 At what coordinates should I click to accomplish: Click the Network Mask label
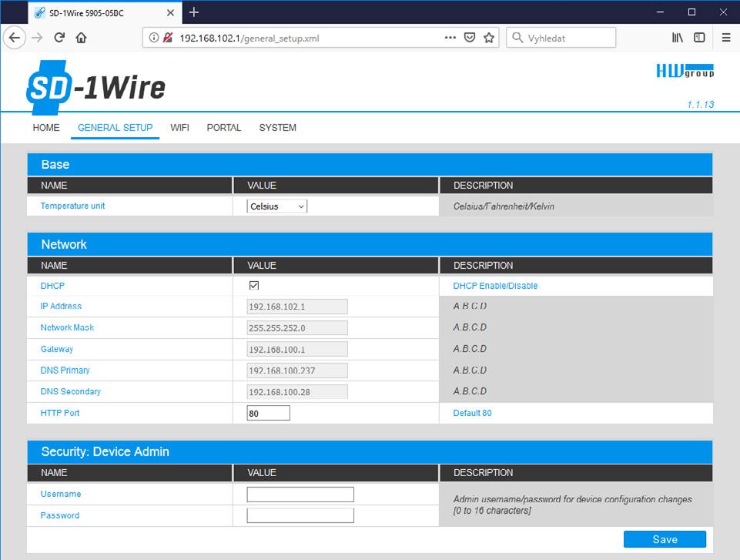67,327
